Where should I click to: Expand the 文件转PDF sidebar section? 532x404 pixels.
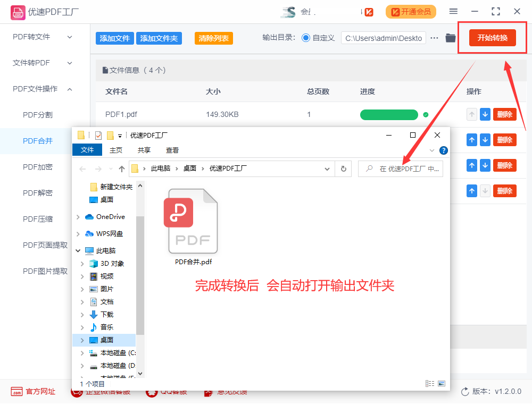click(x=70, y=63)
